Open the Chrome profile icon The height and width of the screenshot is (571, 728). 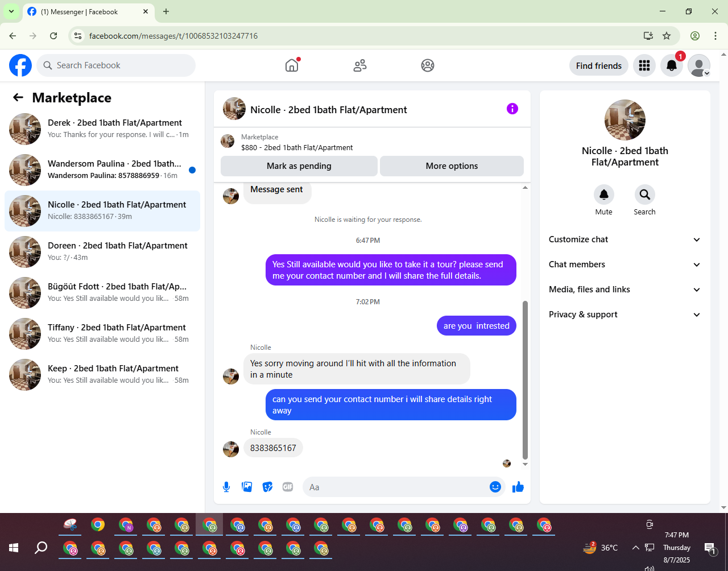(x=695, y=36)
